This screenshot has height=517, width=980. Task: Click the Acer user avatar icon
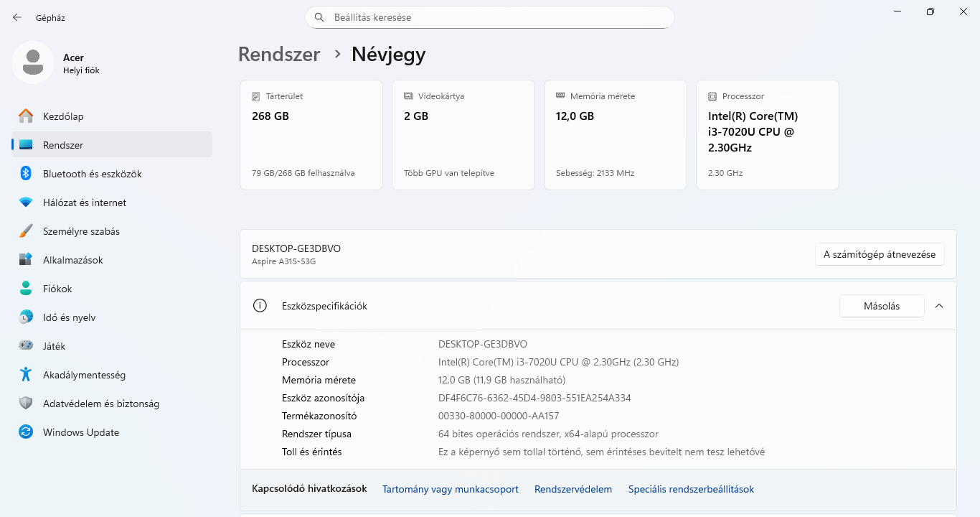(x=32, y=63)
